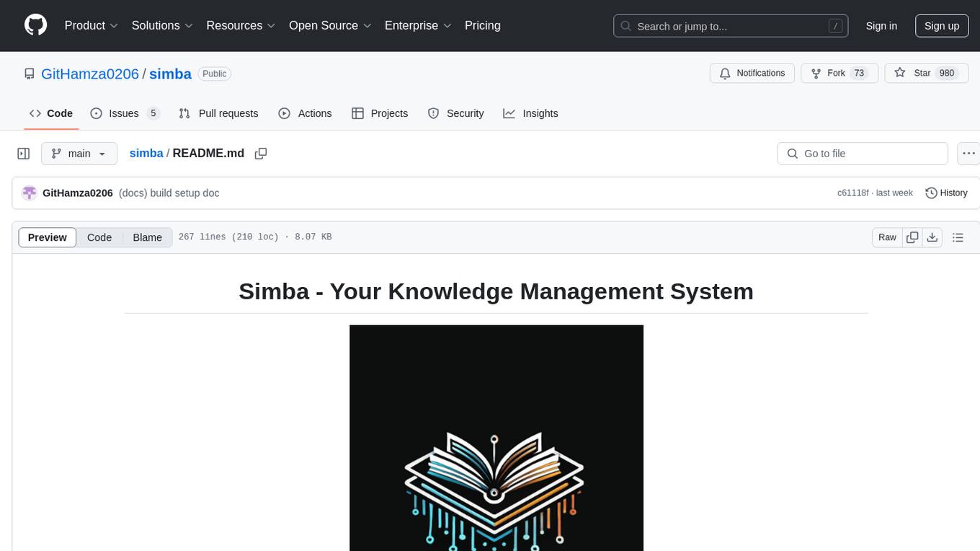Viewport: 980px width, 551px height.
Task: Click the Simba Knowledge Management System heading
Action: point(496,291)
